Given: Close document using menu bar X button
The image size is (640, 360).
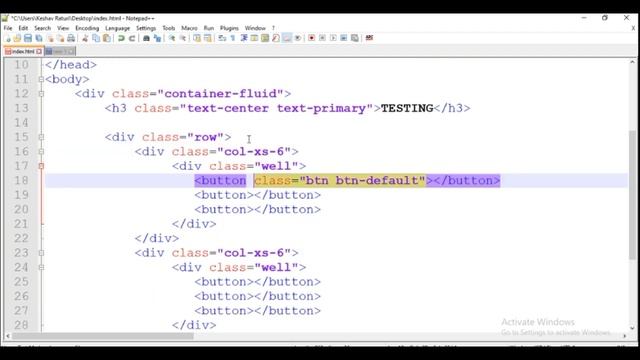Looking at the screenshot, I should coord(633,28).
